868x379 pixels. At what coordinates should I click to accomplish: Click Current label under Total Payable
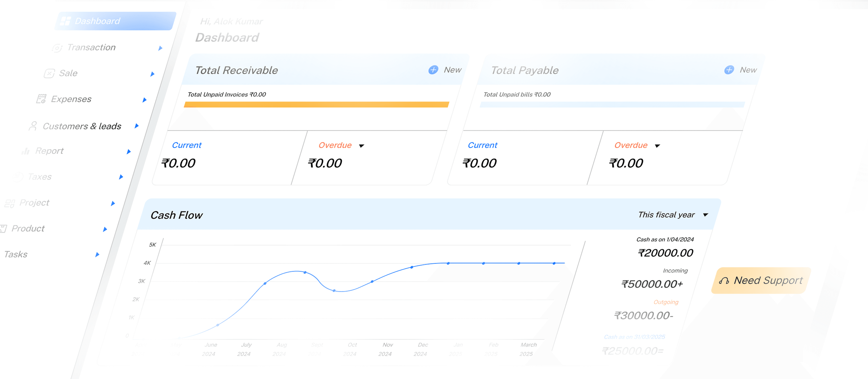pyautogui.click(x=483, y=145)
